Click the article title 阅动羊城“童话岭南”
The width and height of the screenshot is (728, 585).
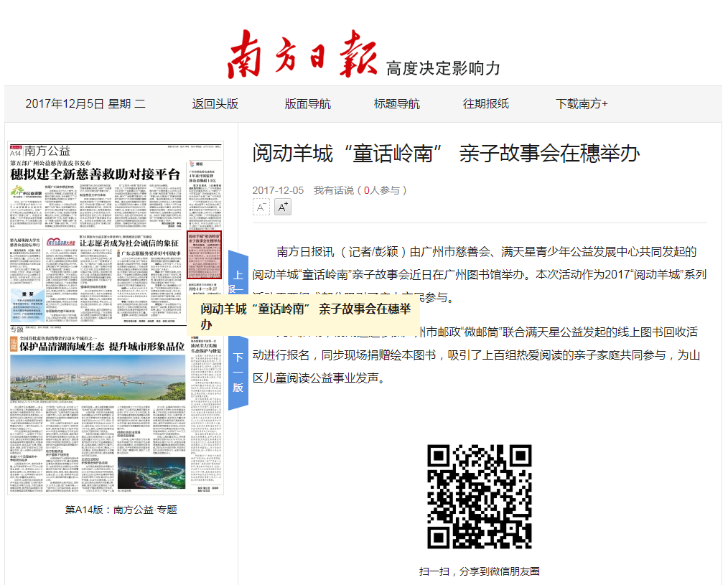tap(446, 154)
